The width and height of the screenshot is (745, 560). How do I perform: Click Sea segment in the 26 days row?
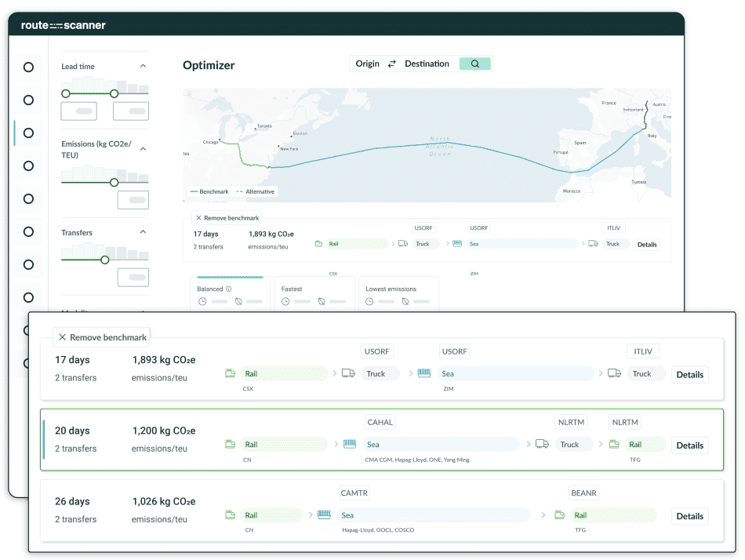point(434,515)
